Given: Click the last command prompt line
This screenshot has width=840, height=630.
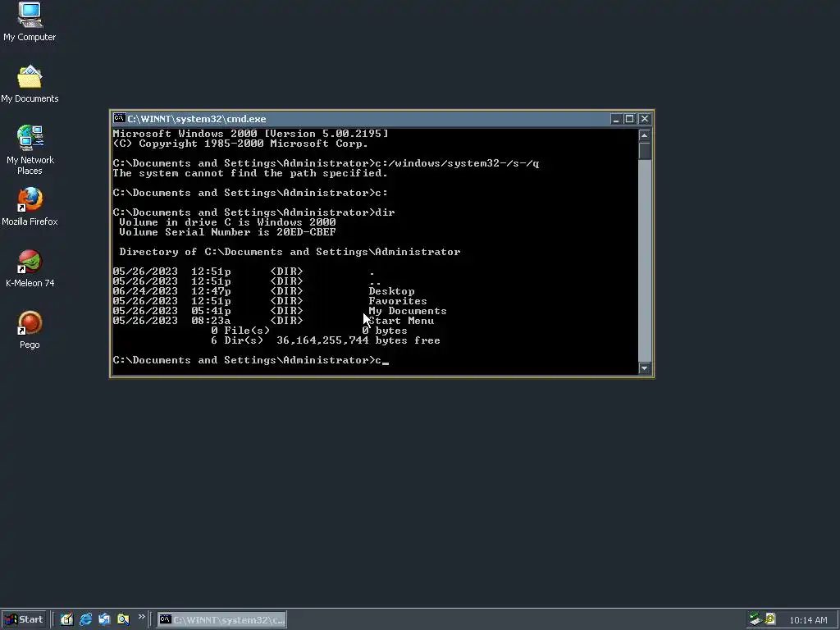Looking at the screenshot, I should click(x=251, y=360).
